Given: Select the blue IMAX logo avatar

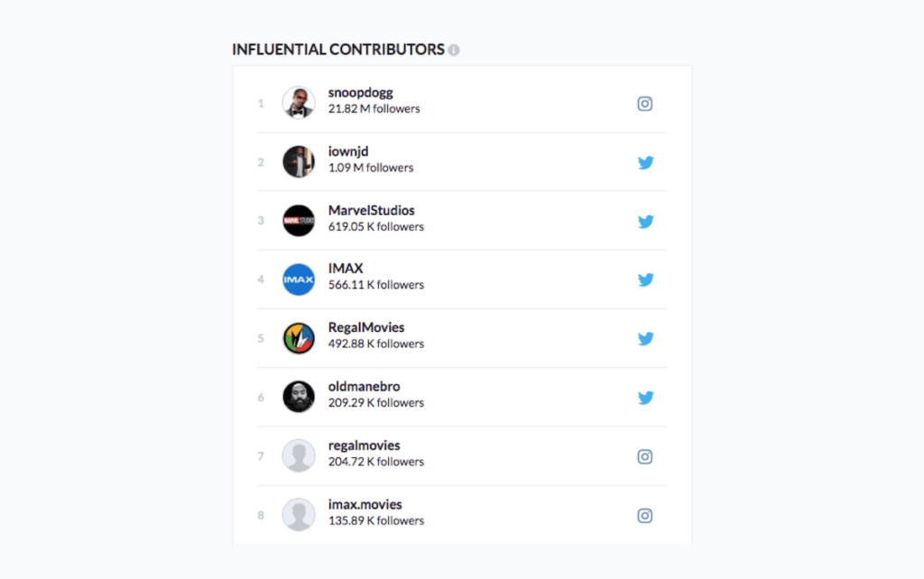Looking at the screenshot, I should click(x=299, y=280).
